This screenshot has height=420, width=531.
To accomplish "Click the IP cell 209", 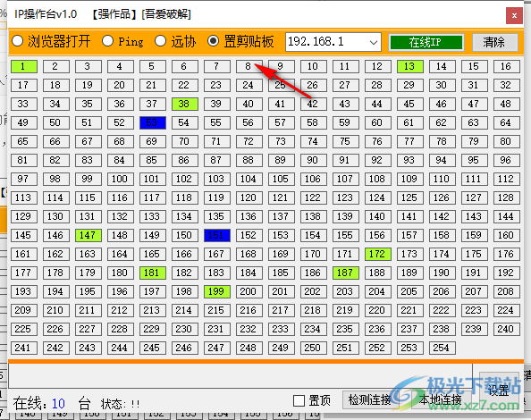I will 24,310.
